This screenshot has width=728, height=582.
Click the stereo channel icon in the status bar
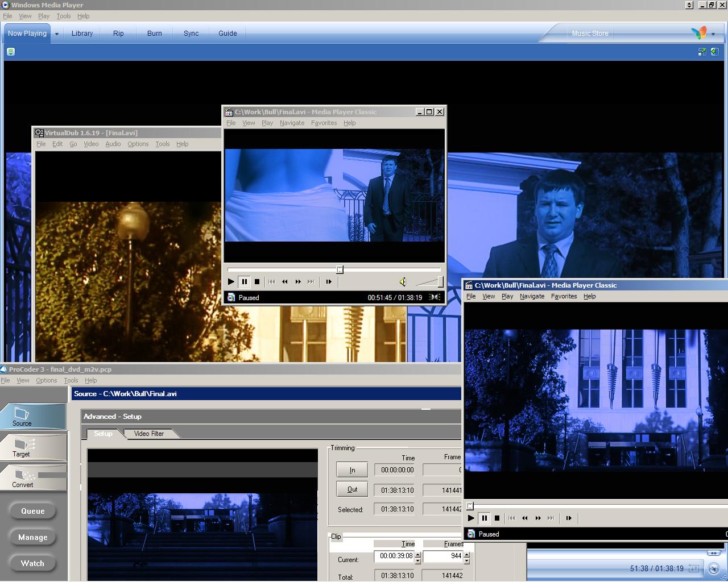pos(435,297)
